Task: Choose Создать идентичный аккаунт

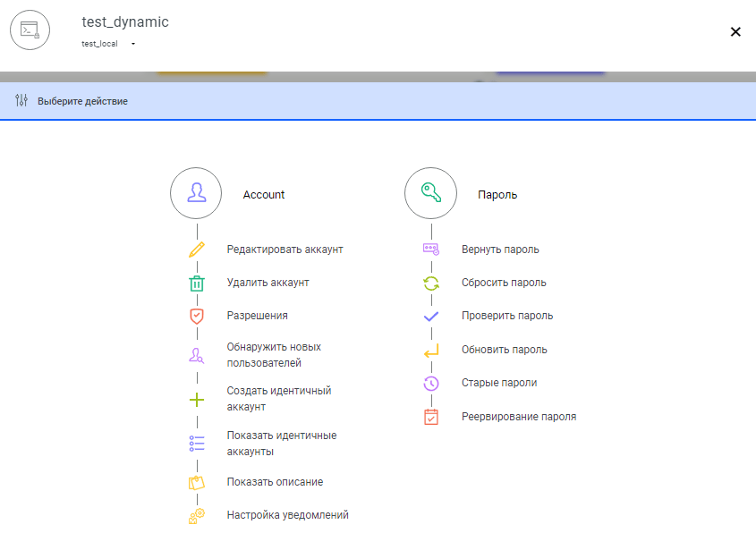Action: click(x=279, y=399)
